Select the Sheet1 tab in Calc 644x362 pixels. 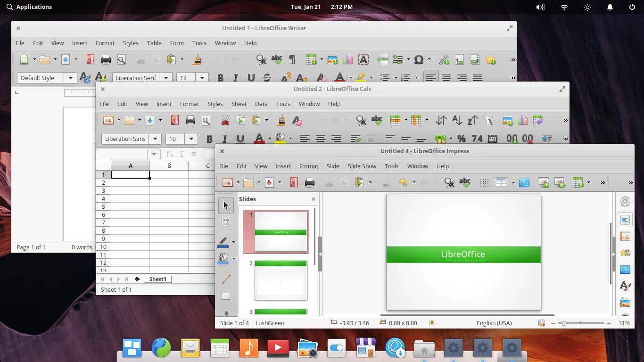click(158, 279)
